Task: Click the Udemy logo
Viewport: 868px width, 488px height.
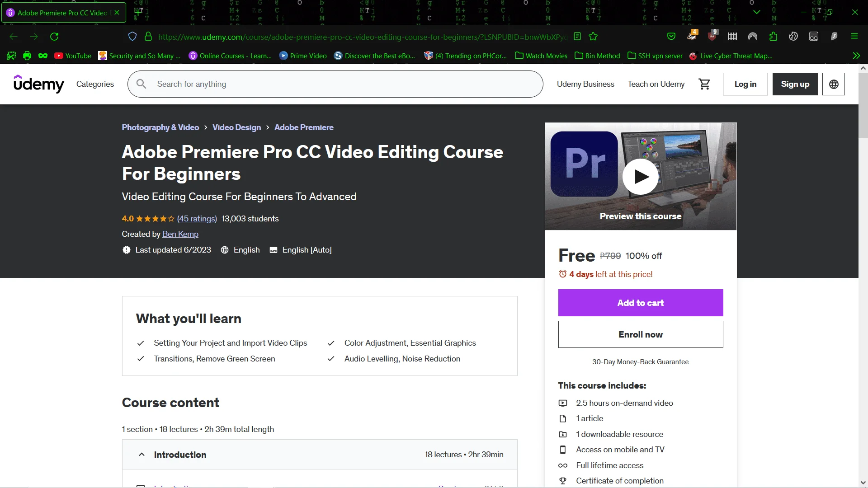Action: (39, 84)
